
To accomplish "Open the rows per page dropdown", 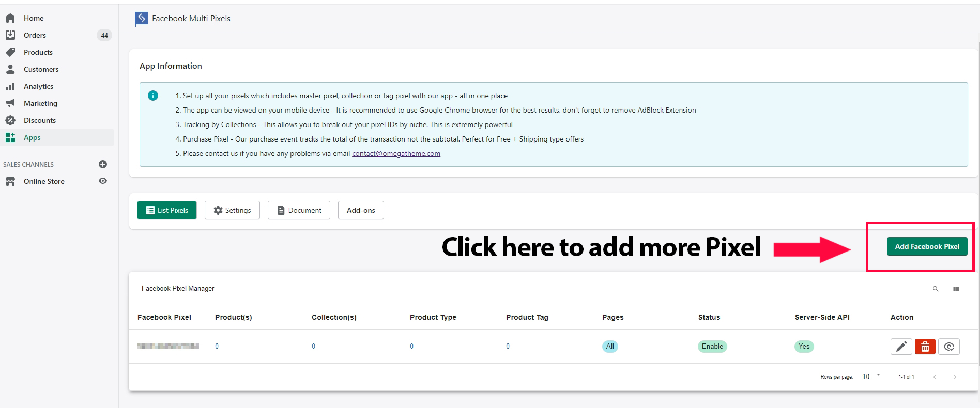I will 871,376.
